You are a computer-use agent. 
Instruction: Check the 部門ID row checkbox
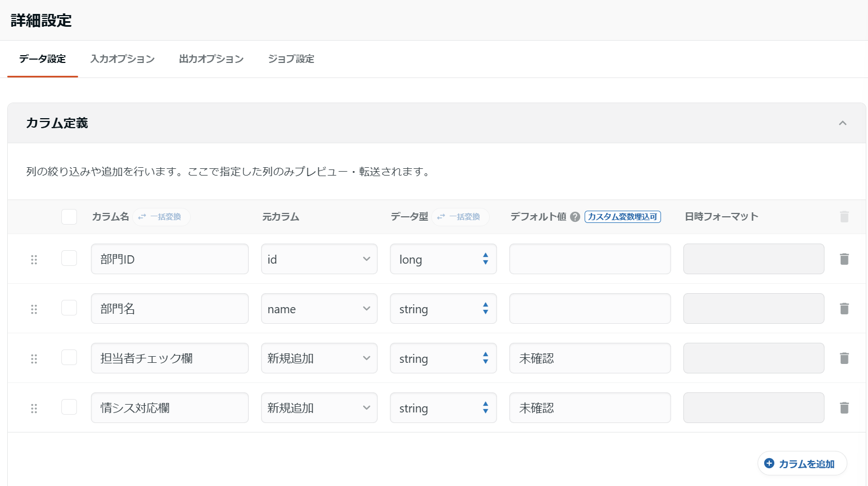[x=69, y=258]
